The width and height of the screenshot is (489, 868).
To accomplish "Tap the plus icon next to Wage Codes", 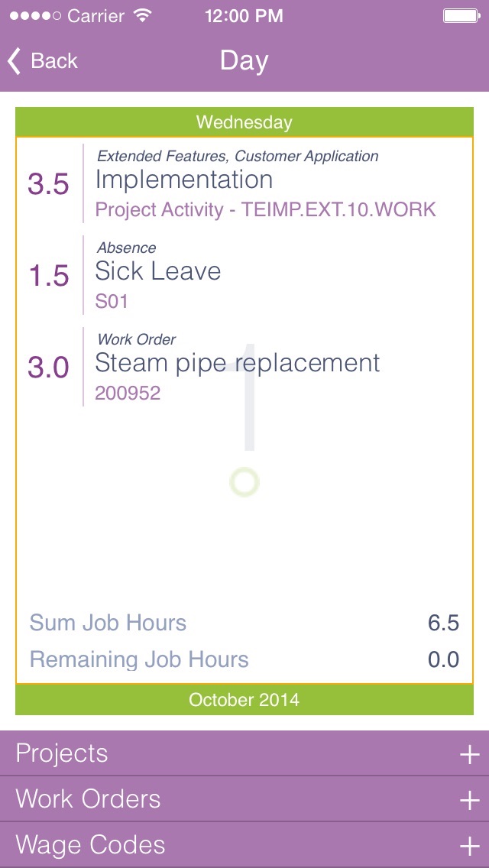I will (469, 845).
